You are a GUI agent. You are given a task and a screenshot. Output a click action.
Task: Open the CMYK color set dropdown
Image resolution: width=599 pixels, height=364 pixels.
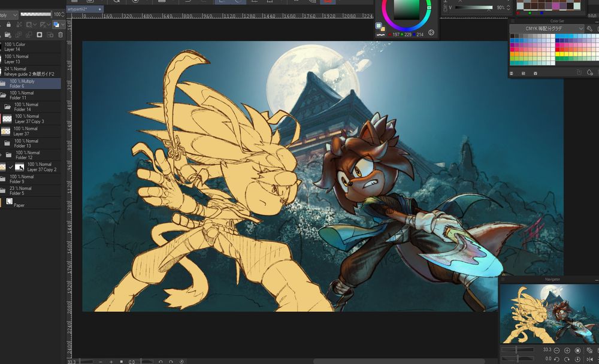[547, 29]
